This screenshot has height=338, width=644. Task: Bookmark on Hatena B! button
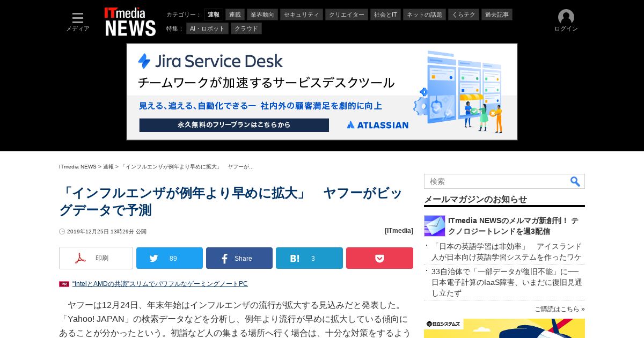309,258
